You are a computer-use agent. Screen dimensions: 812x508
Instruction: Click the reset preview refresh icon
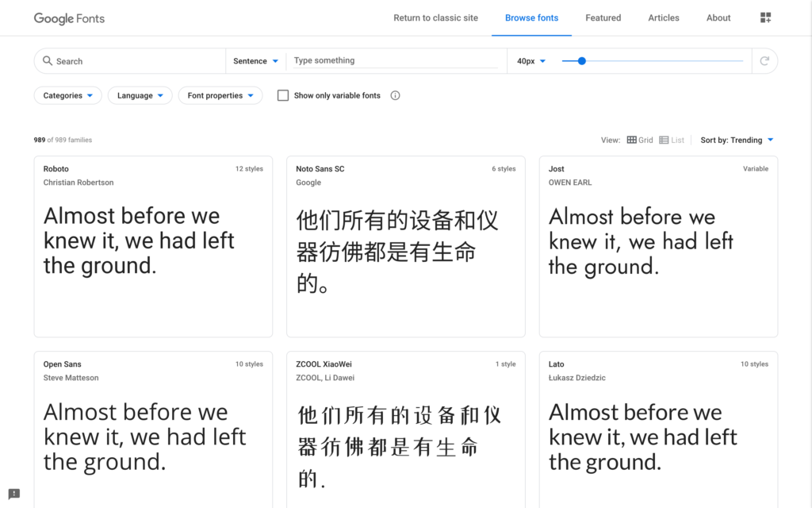[764, 61]
